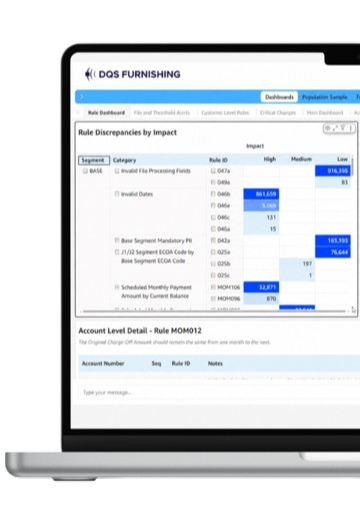The width and height of the screenshot is (360, 520).
Task: Select the 32,871 High impact cell
Action: (261, 287)
